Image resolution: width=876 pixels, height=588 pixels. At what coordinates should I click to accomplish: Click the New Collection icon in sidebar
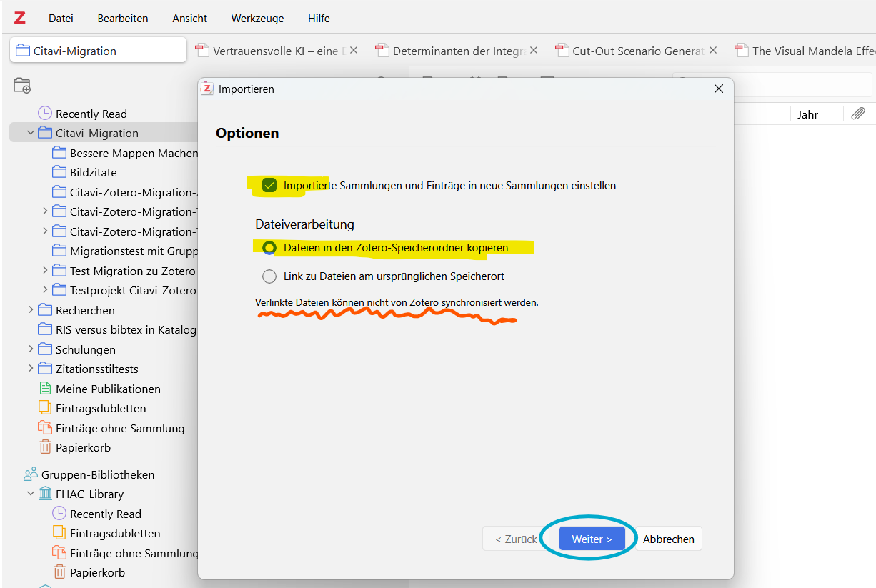tap(22, 86)
